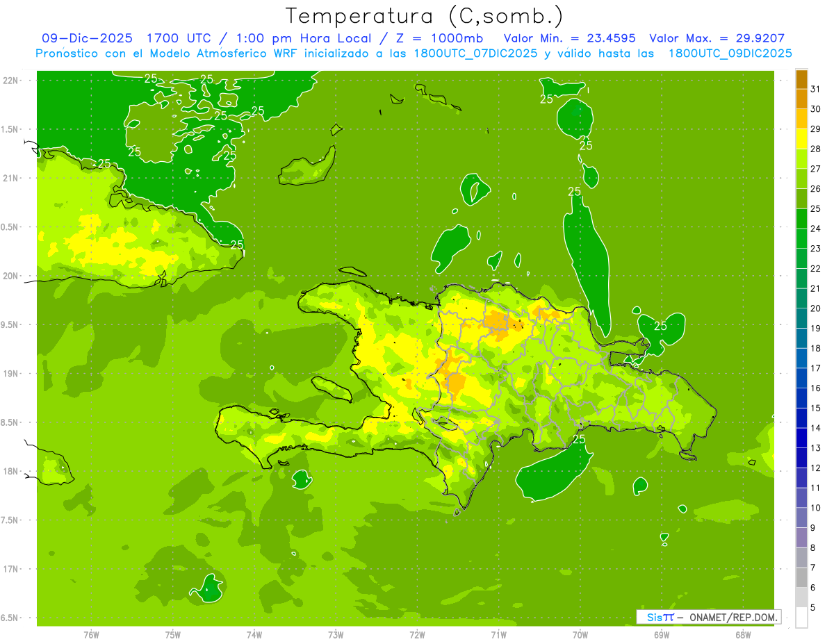Click the white swatch below 5

coord(801,617)
